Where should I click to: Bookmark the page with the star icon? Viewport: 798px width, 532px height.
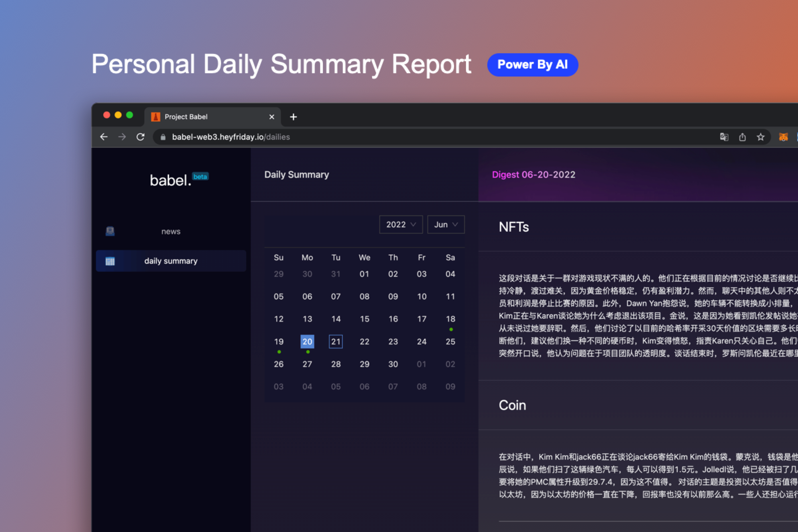[x=761, y=137]
